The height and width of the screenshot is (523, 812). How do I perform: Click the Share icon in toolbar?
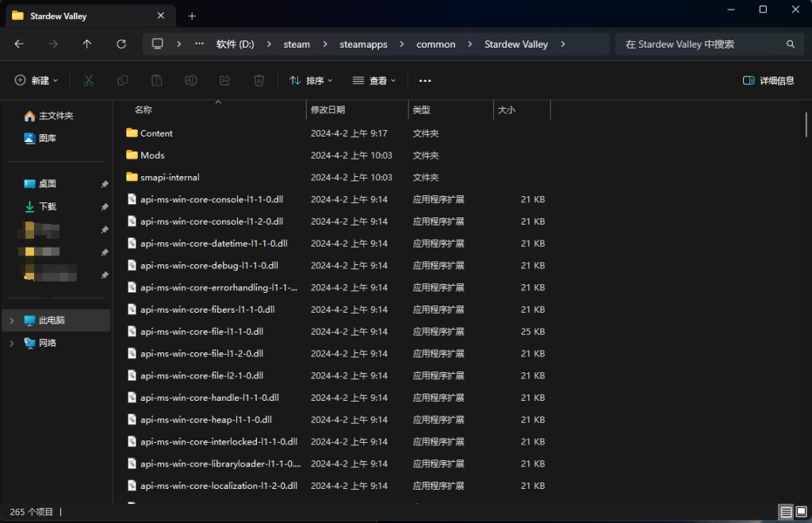pyautogui.click(x=225, y=80)
